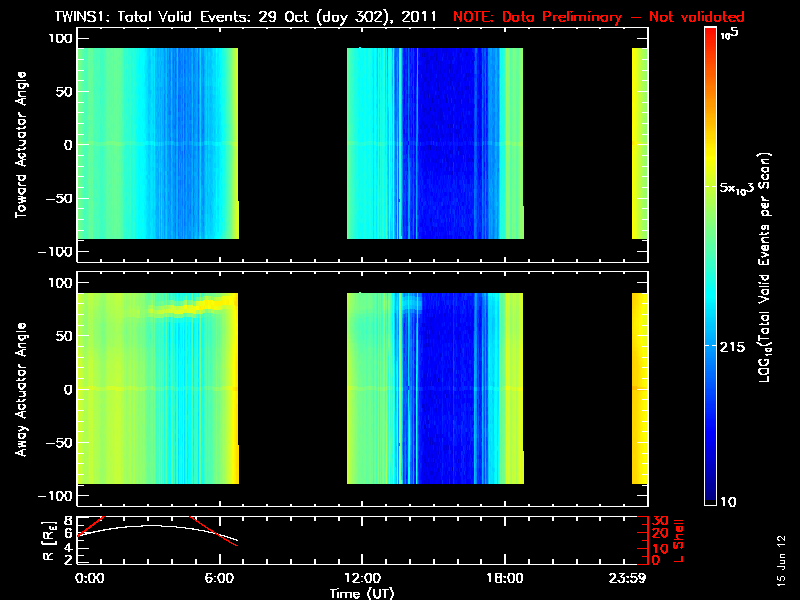Image resolution: width=800 pixels, height=600 pixels.
Task: Click the '23:59' time tick label
Action: coord(636,578)
